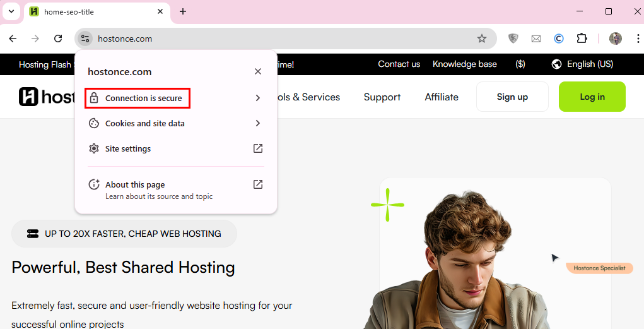The height and width of the screenshot is (329, 644).
Task: Close the home-seo-title tab
Action: pos(160,11)
